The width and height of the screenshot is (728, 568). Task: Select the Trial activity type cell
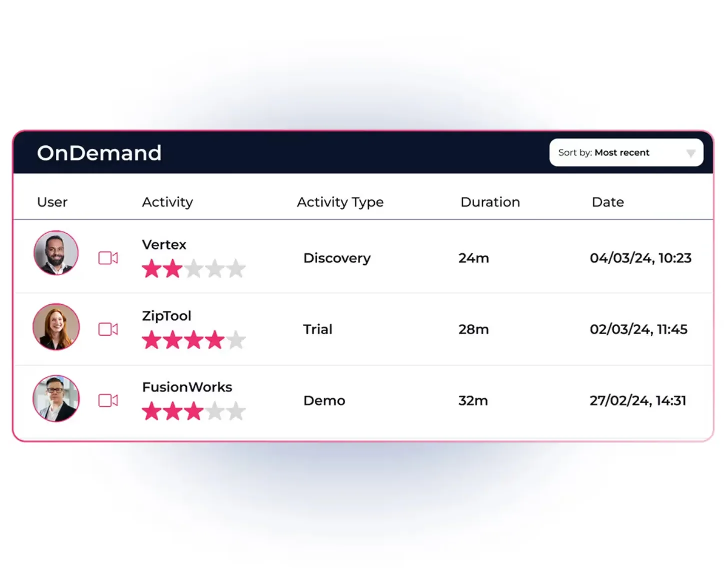(x=318, y=329)
